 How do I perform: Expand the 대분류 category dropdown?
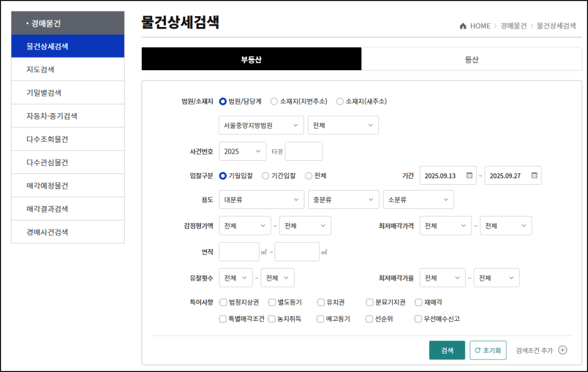click(x=261, y=200)
